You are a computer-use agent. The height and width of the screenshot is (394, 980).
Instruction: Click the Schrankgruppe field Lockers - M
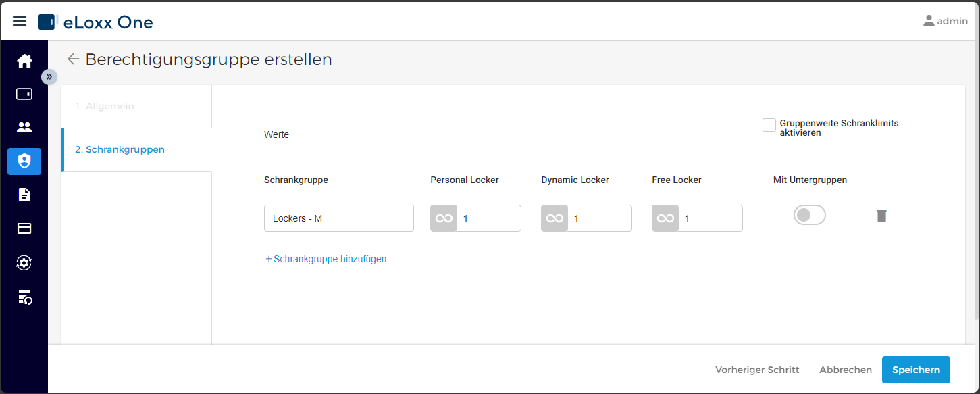tap(339, 218)
